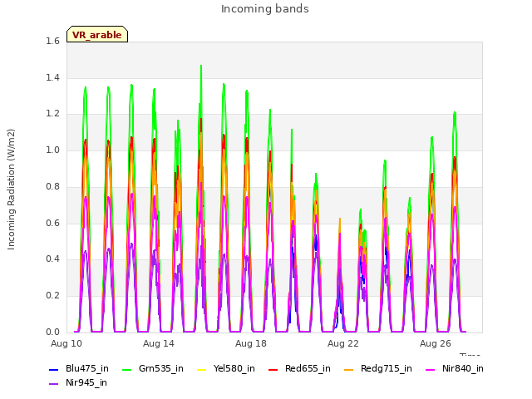
Task: Click the 0.0 y-axis tick label
Action: coord(52,332)
